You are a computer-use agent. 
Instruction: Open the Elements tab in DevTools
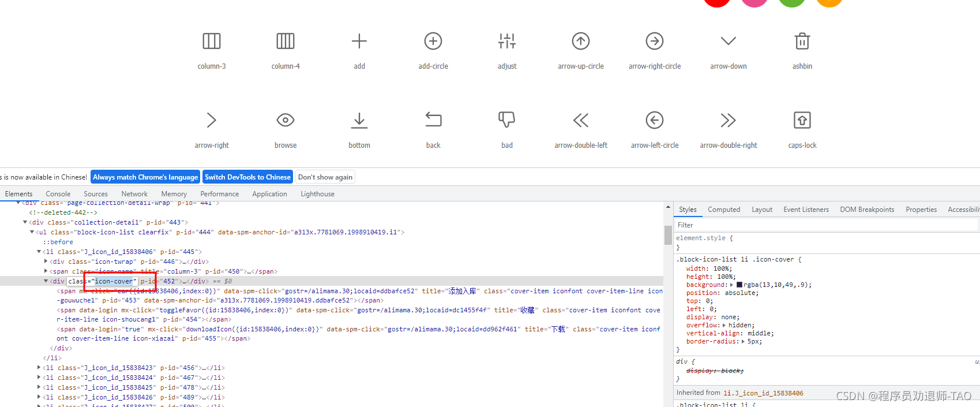(x=18, y=194)
